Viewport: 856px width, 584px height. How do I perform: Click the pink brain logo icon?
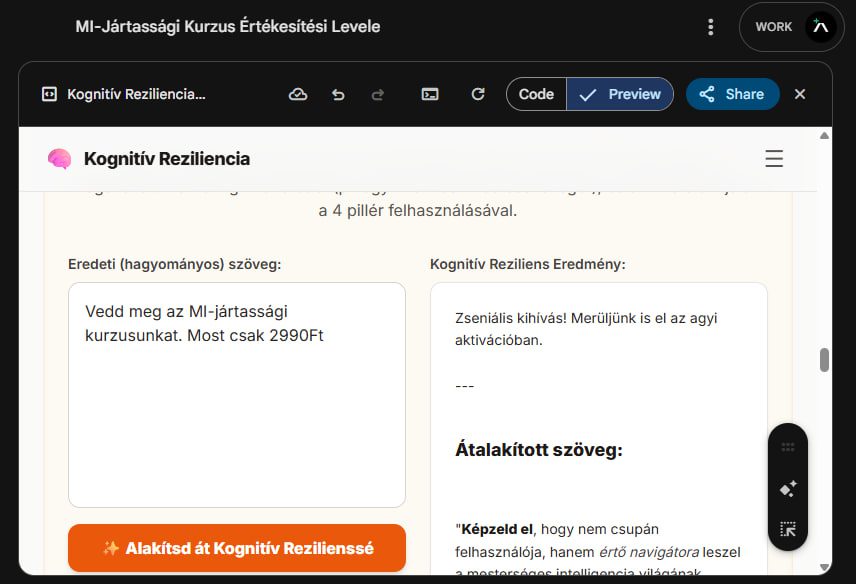pos(59,159)
